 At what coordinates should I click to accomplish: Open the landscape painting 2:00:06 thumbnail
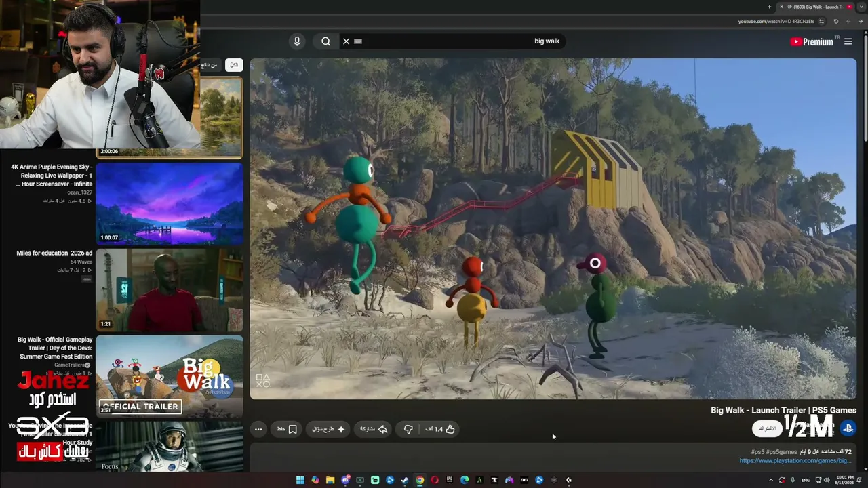tap(221, 117)
